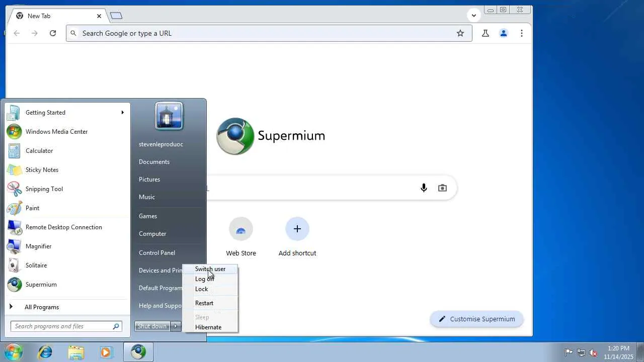Open the Shut down options arrow

176,326
